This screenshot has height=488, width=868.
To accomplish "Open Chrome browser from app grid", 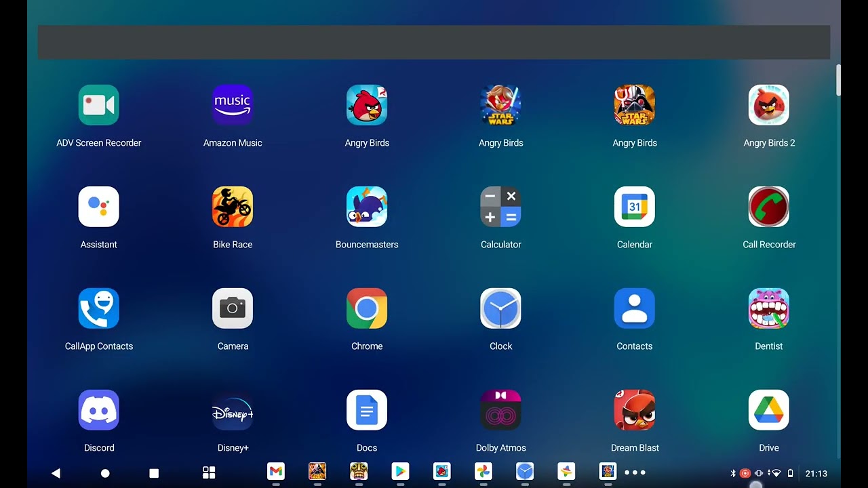I will (x=367, y=308).
